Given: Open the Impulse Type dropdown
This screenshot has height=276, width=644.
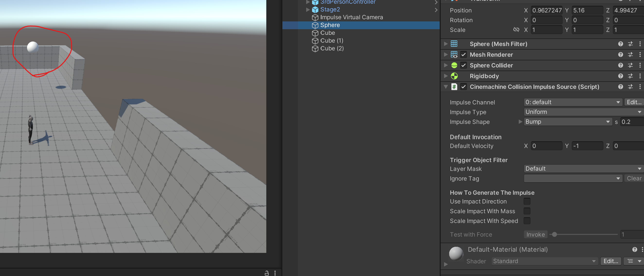Looking at the screenshot, I should 583,112.
